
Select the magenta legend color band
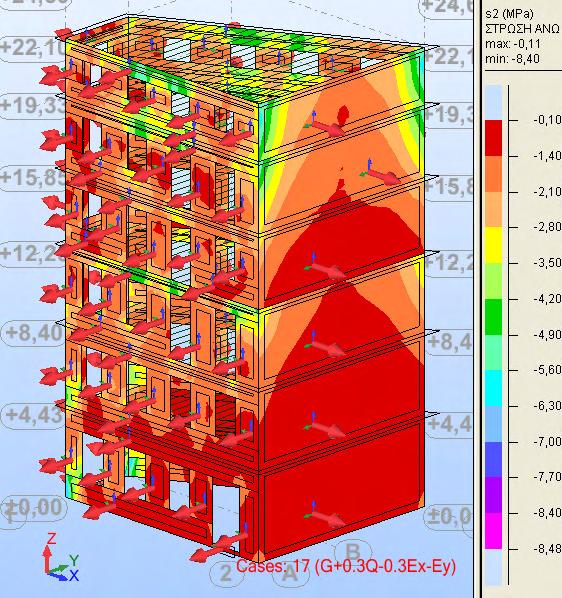coord(493,531)
